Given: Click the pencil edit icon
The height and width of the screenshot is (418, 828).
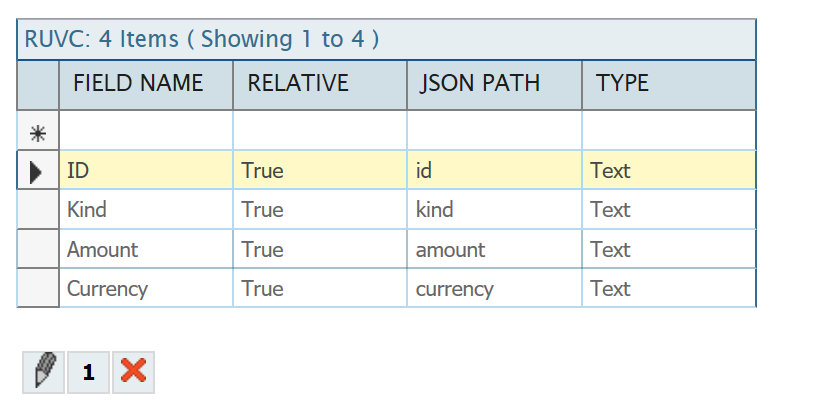Looking at the screenshot, I should tap(43, 372).
